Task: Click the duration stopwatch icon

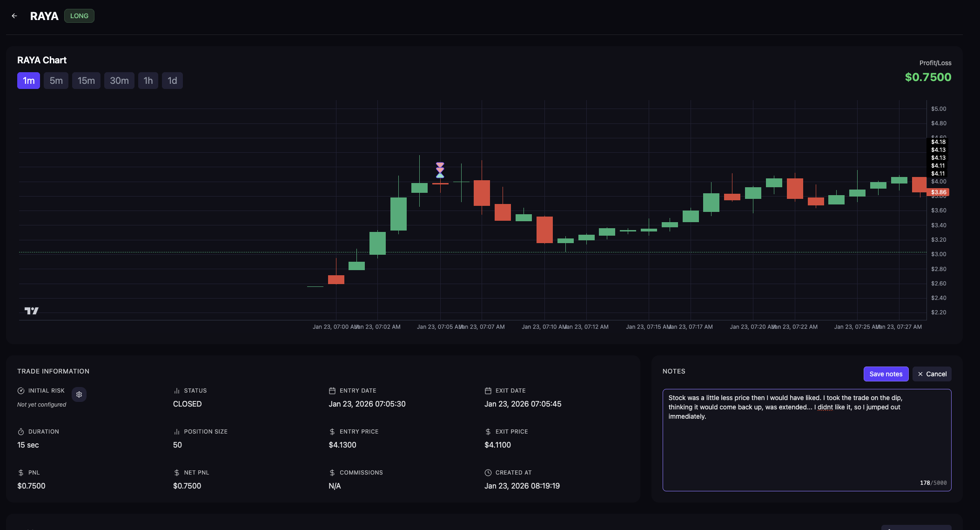Action: 21,432
